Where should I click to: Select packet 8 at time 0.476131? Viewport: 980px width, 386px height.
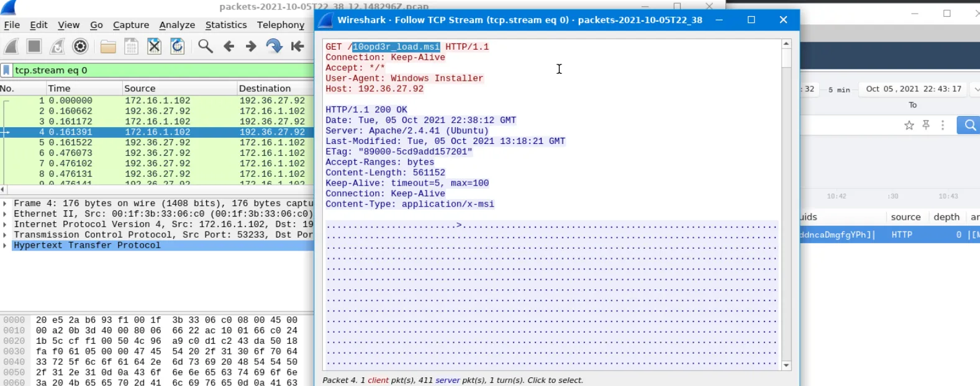[157, 174]
